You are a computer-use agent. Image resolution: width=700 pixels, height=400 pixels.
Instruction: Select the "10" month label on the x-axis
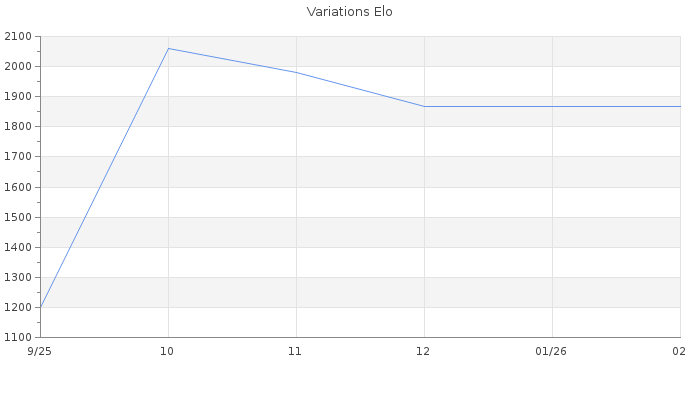[168, 351]
